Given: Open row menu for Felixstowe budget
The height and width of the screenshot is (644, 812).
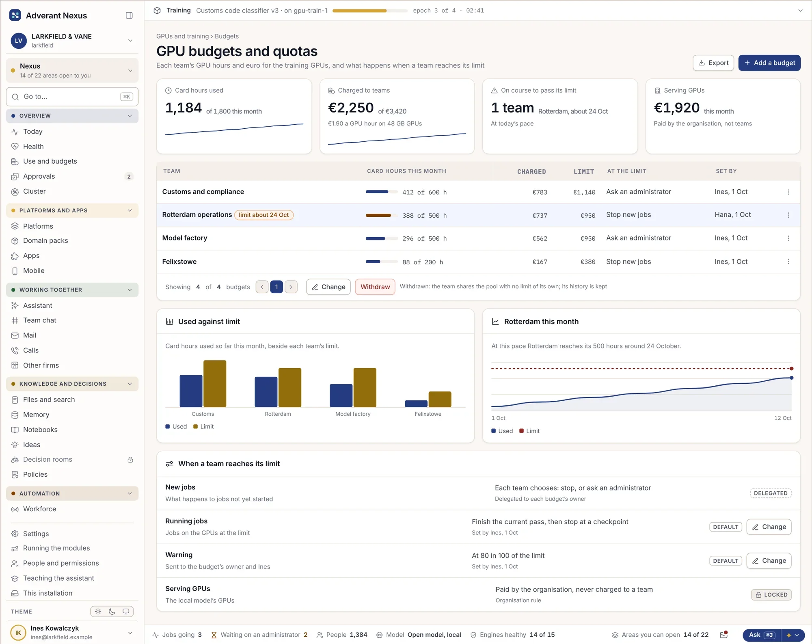Looking at the screenshot, I should point(788,261).
